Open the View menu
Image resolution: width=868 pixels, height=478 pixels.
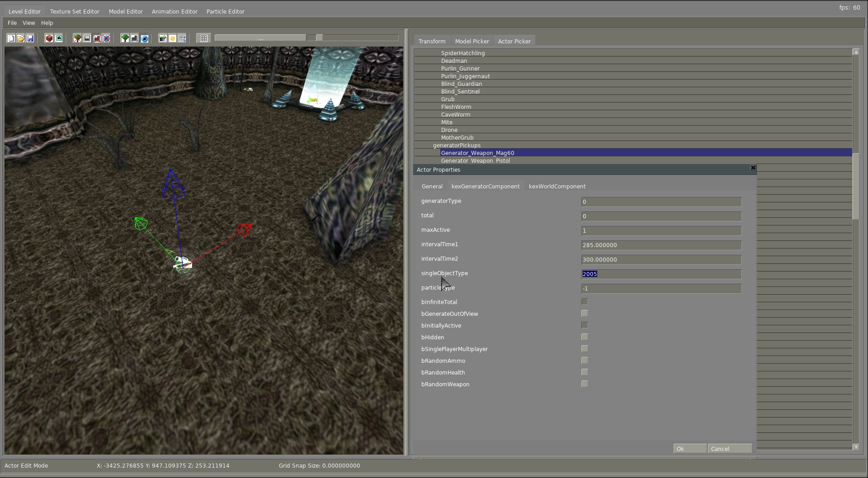pos(28,23)
